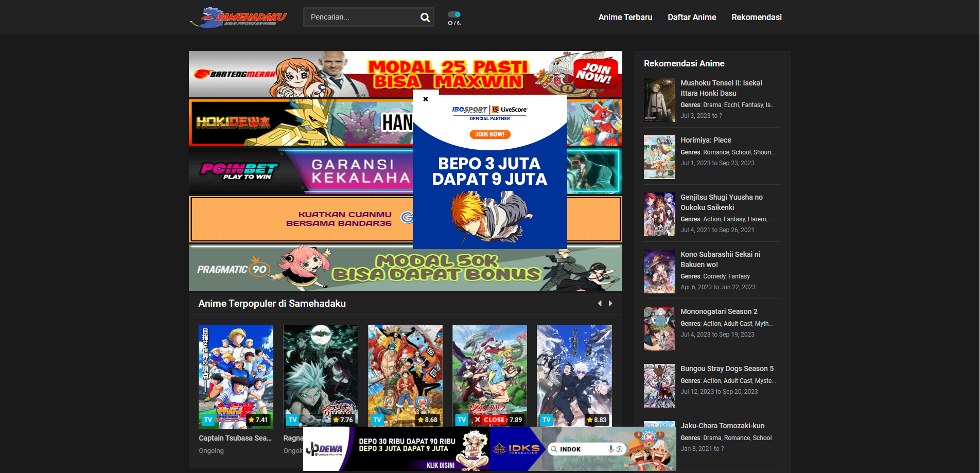Viewport: 980px width, 473px height.
Task: Open Mushoku Tensei II recommendation link
Action: click(721, 88)
